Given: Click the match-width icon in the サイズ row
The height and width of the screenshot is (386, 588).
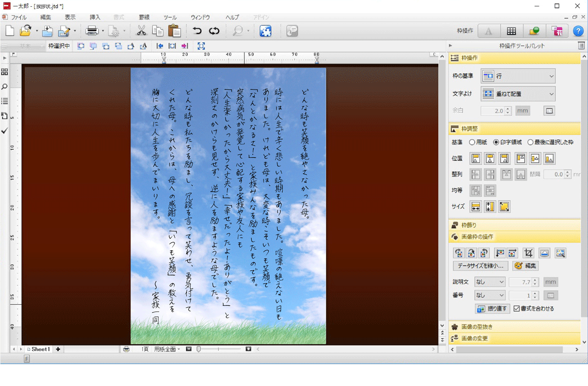Looking at the screenshot, I should [476, 207].
